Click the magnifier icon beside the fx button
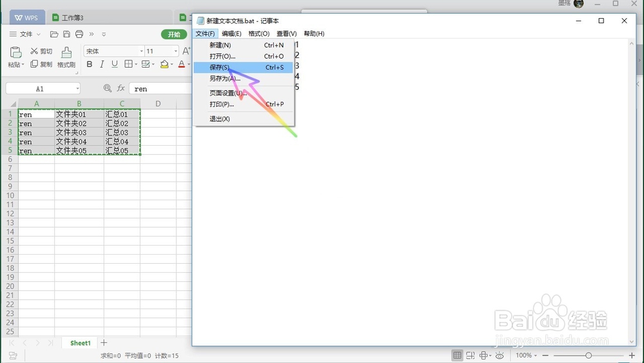644x363 pixels. [108, 88]
